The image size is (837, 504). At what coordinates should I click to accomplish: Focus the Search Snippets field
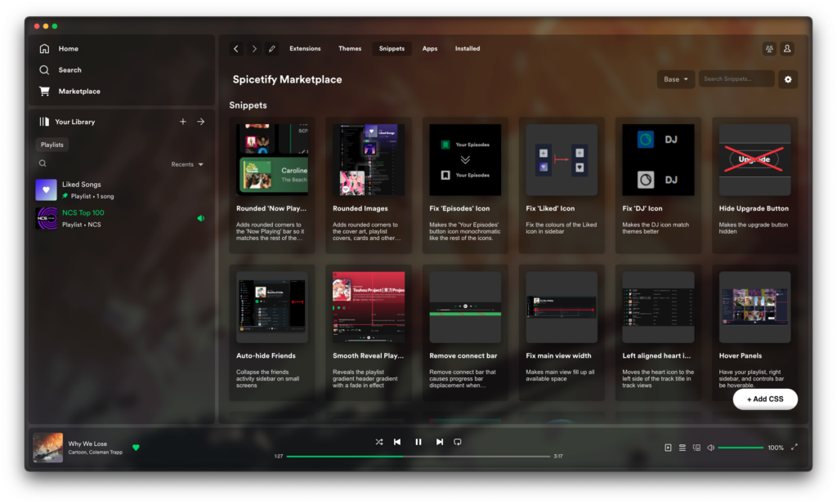click(736, 79)
